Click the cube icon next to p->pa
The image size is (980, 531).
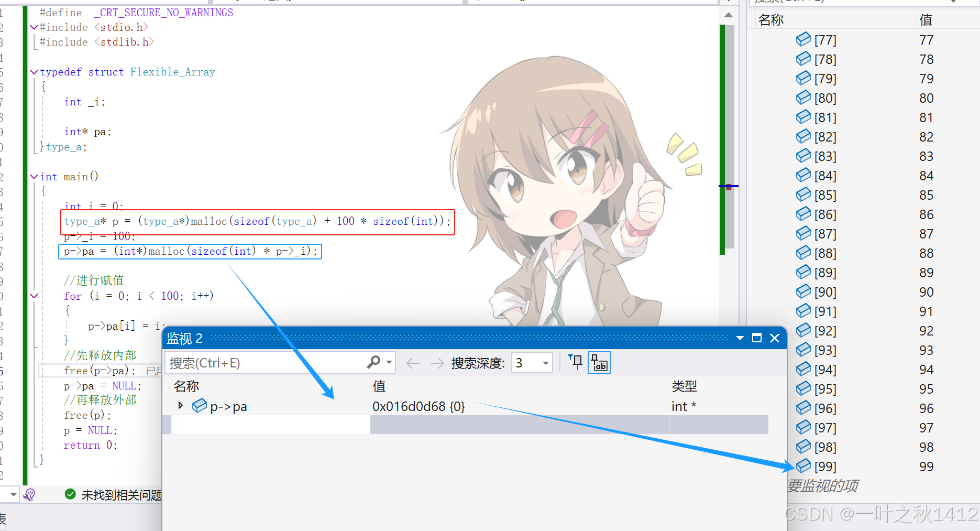pyautogui.click(x=200, y=406)
